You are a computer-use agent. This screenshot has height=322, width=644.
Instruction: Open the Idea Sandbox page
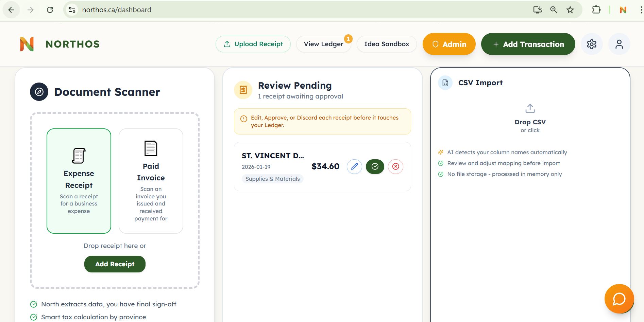(x=387, y=44)
